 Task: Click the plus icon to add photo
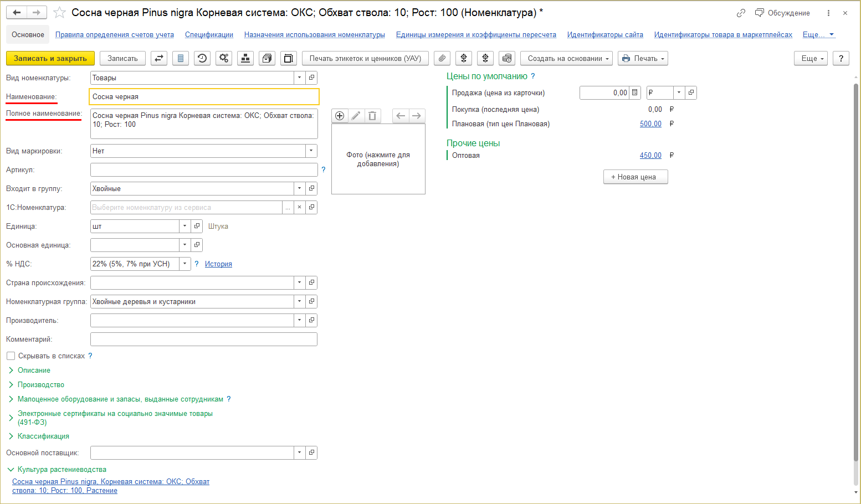340,116
